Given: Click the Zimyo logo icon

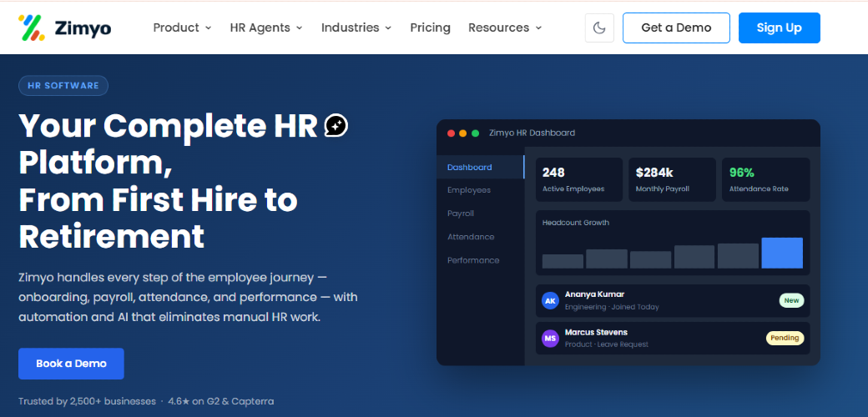Looking at the screenshot, I should click(x=32, y=28).
